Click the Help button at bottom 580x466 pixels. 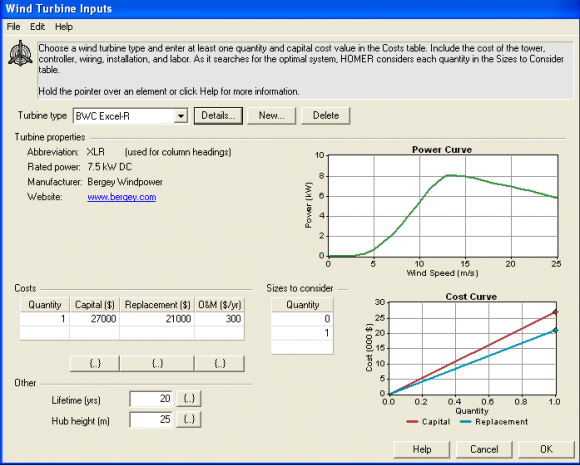click(422, 449)
